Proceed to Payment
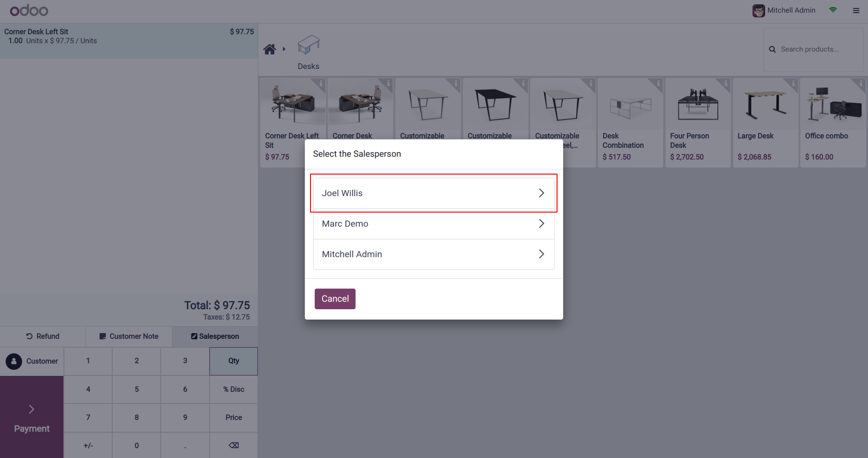Image resolution: width=868 pixels, height=458 pixels. [x=31, y=417]
